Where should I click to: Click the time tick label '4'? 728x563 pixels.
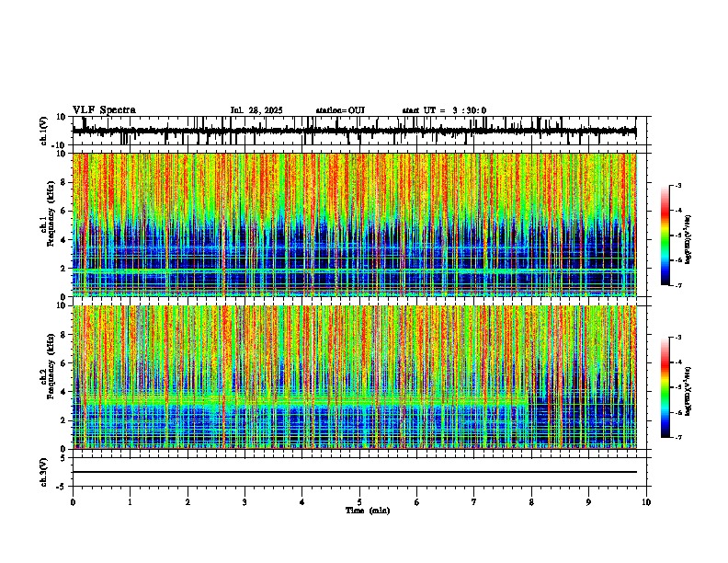tap(302, 502)
